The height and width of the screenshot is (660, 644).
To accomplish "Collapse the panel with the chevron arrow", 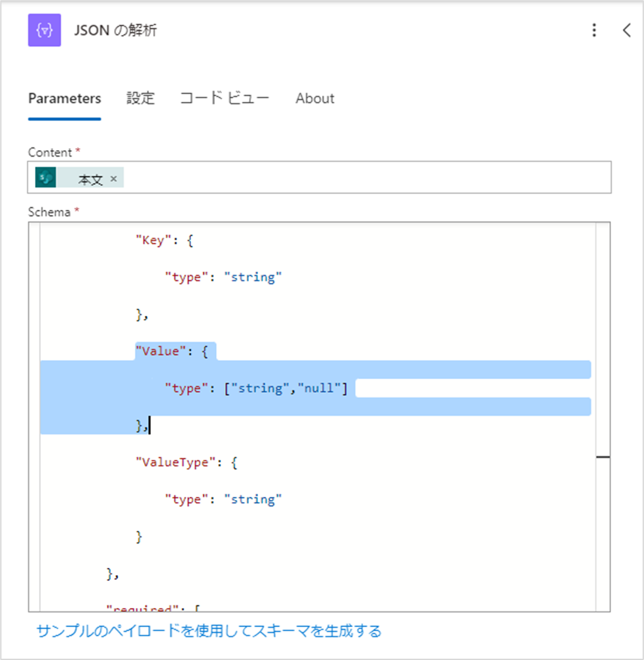I will 627,30.
